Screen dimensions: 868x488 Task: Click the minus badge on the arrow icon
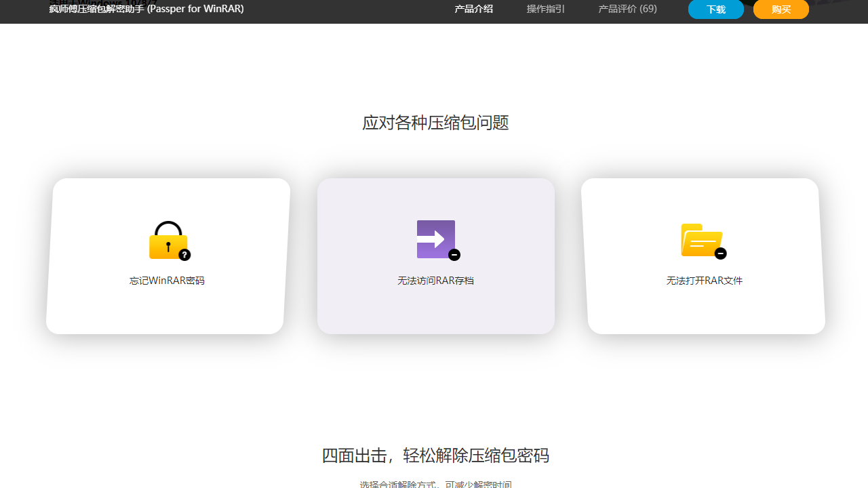click(x=454, y=256)
